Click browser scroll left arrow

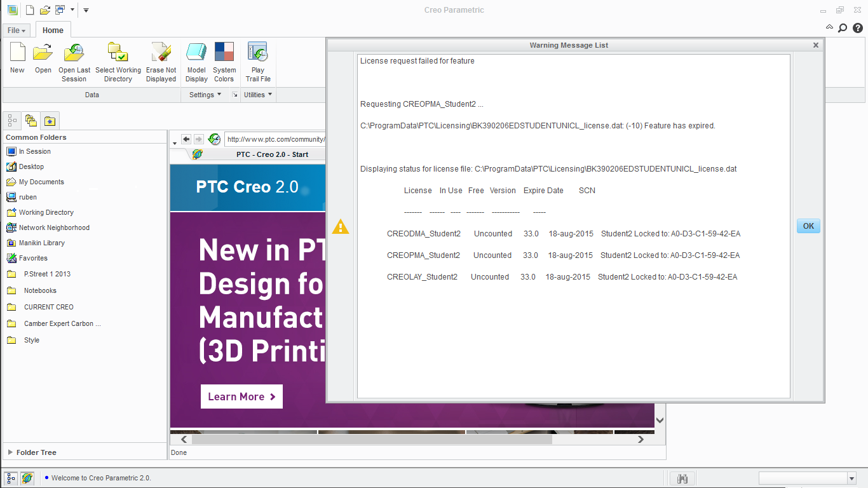coord(184,439)
